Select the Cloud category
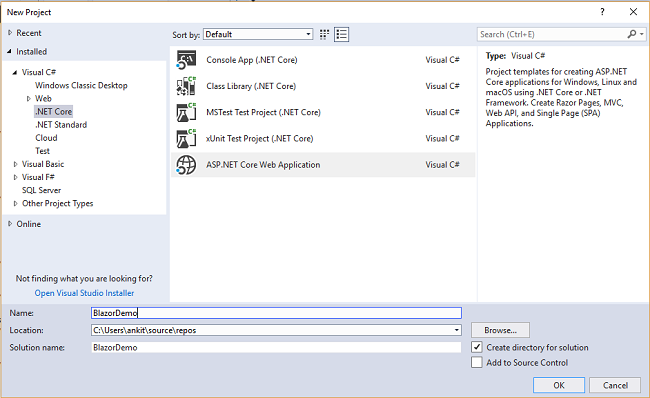The height and width of the screenshot is (398, 650). tap(46, 138)
